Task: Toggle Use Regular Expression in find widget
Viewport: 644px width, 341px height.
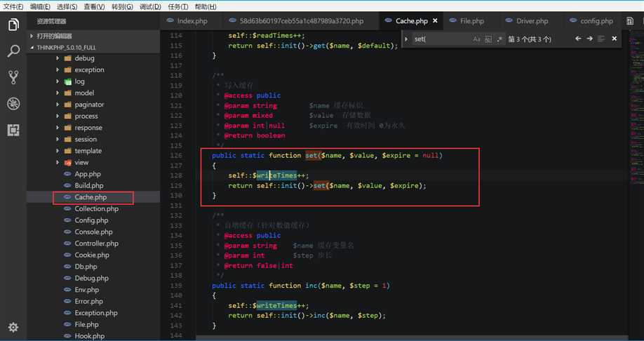Action: pyautogui.click(x=499, y=39)
